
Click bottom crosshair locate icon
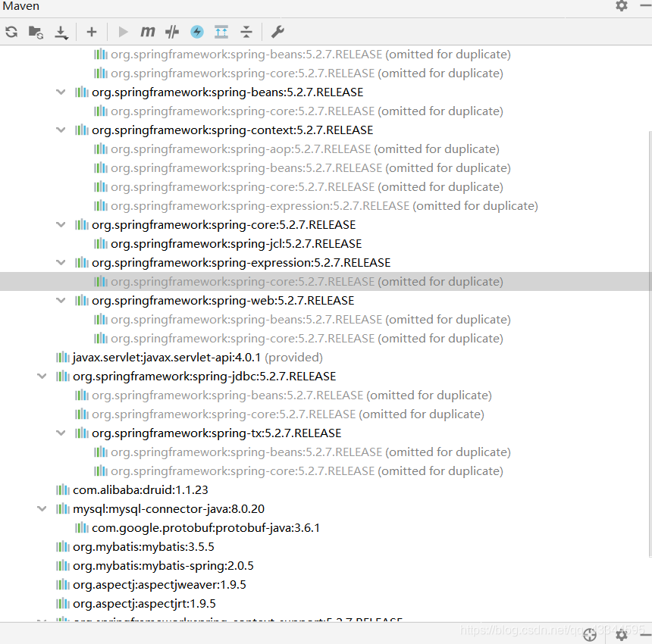(x=590, y=635)
